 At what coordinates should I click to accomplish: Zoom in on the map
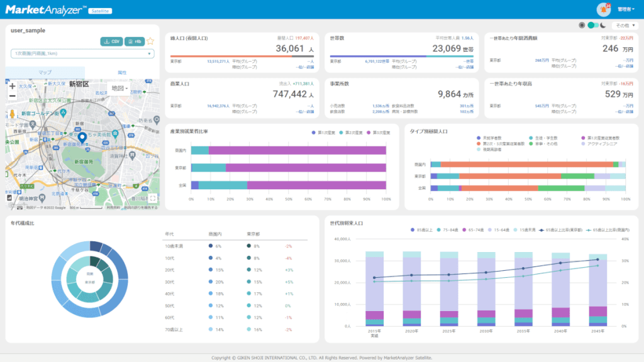(13, 86)
